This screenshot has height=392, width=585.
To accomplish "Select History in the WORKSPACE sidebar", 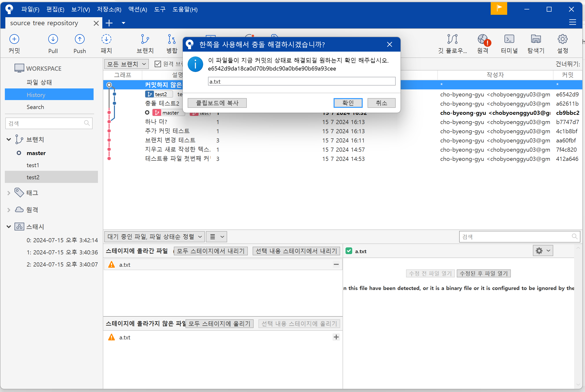I will 49,94.
